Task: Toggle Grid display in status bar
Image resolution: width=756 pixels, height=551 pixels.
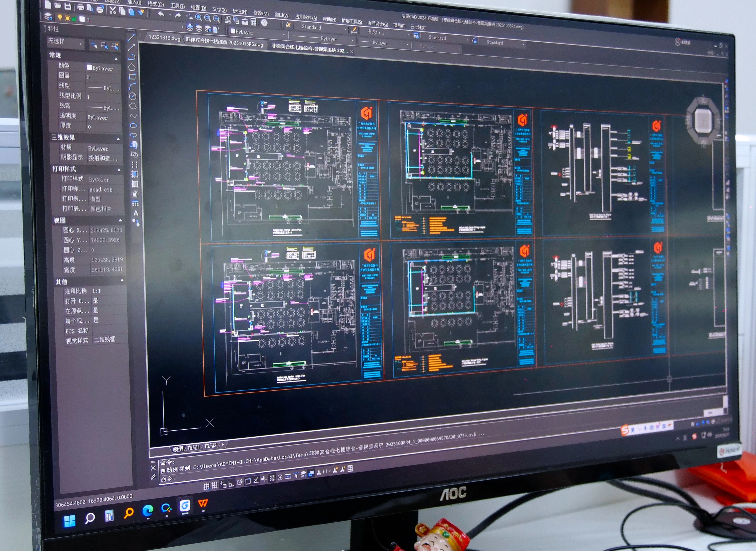Action: pos(214,485)
